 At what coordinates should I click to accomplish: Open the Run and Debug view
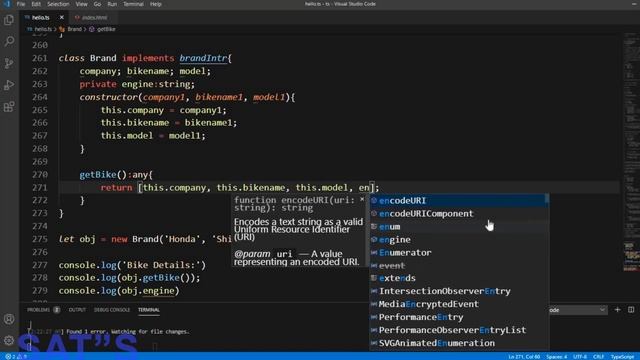[x=9, y=85]
